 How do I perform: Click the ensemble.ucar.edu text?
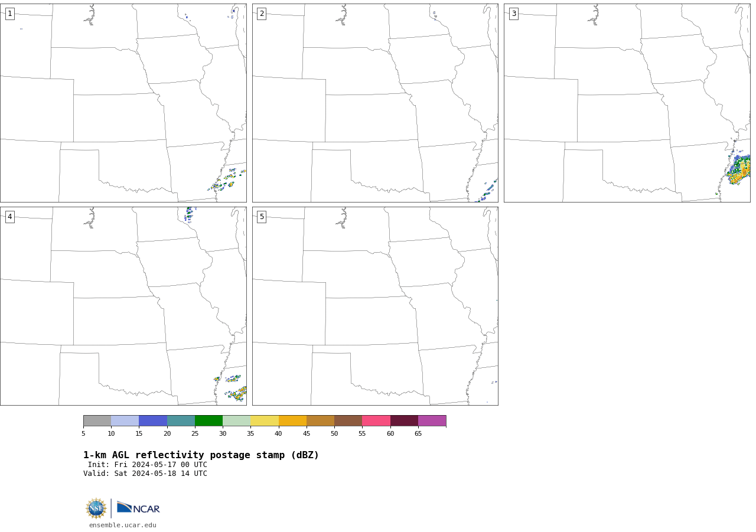123,526
